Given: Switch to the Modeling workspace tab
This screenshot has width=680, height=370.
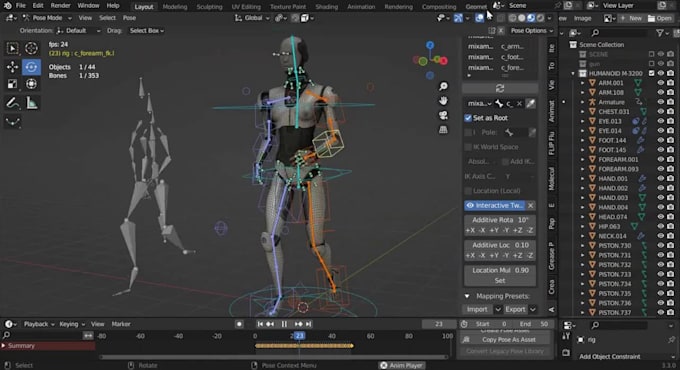Looking at the screenshot, I should [175, 7].
